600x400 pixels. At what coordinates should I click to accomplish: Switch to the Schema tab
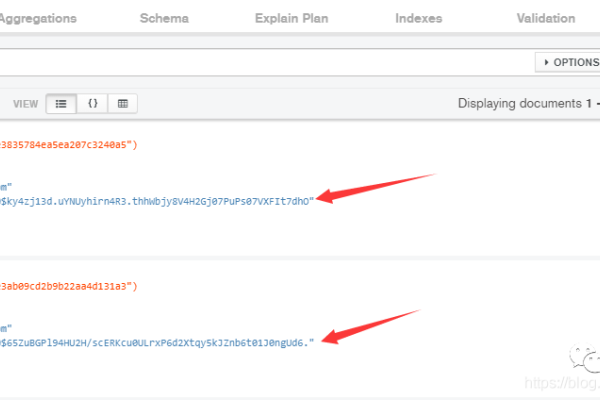pos(163,18)
